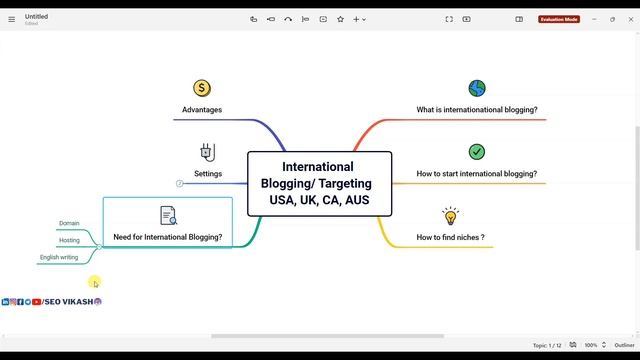Click the Topic insert toolbar icon
Image resolution: width=640 pixels, height=360 pixels.
point(253,19)
